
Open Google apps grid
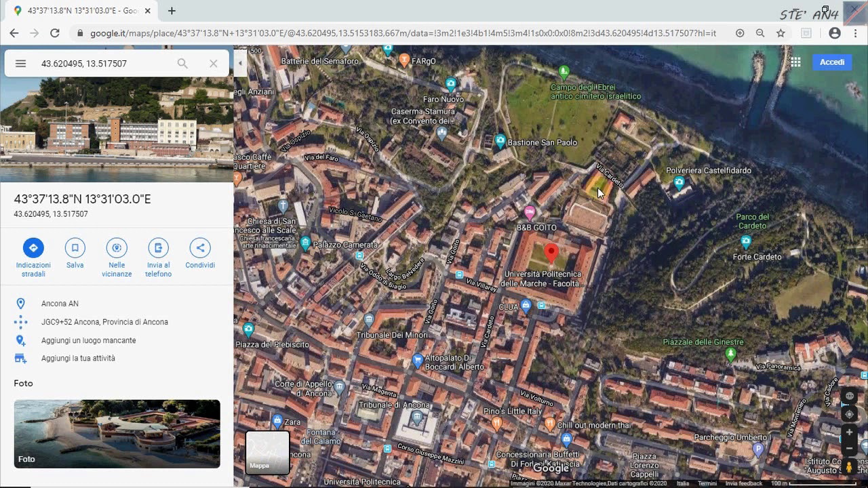coord(795,62)
